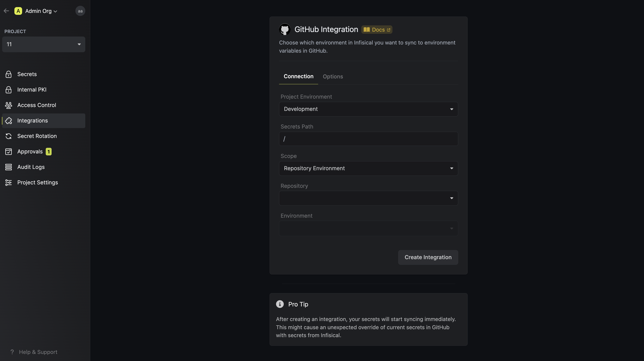Image resolution: width=644 pixels, height=361 pixels.
Task: Expand the Project Environment dropdown showing Development
Action: click(x=368, y=109)
